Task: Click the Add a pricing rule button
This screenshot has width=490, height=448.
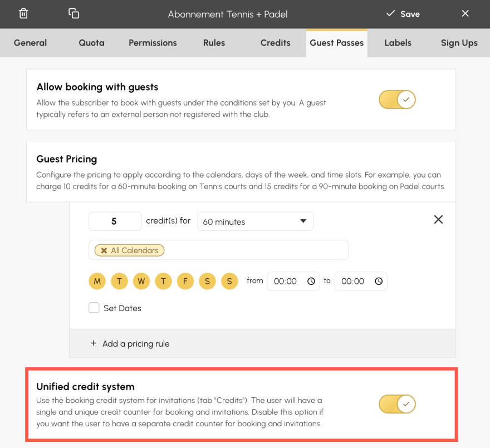Action: [x=136, y=343]
